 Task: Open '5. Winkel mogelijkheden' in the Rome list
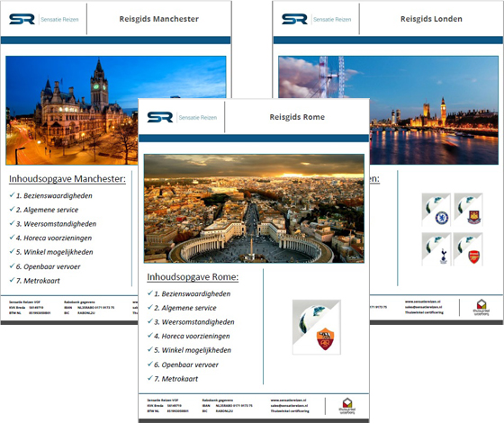click(193, 350)
